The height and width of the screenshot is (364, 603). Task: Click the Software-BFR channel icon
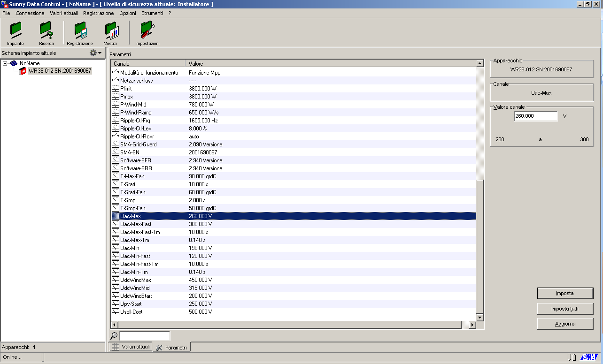116,160
